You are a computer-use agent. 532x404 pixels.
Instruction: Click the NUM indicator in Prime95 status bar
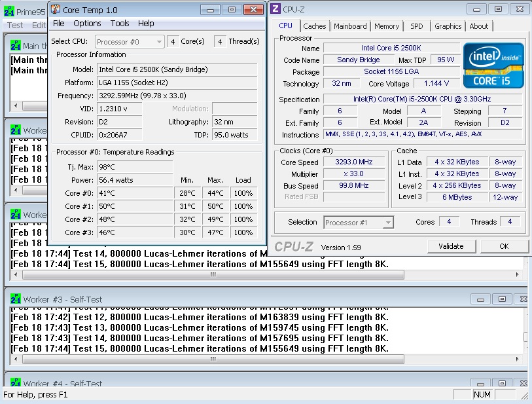point(482,394)
